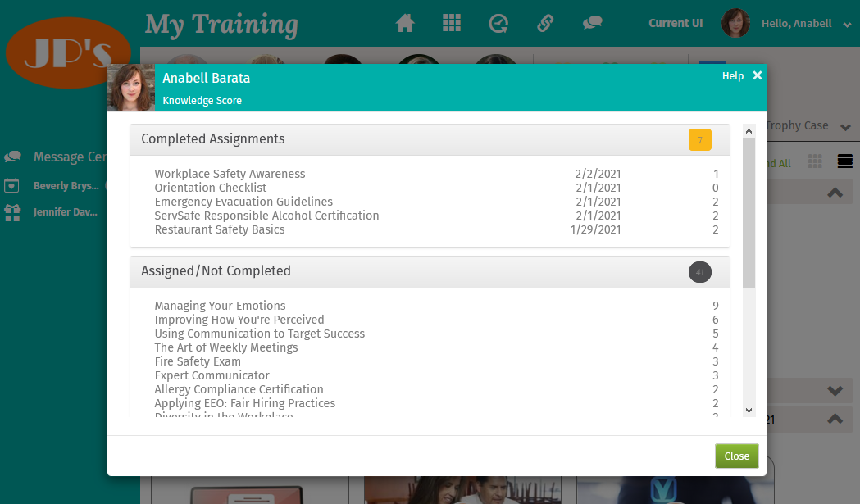Click the Message Center speech icon
The image size is (860, 504).
[x=12, y=157]
